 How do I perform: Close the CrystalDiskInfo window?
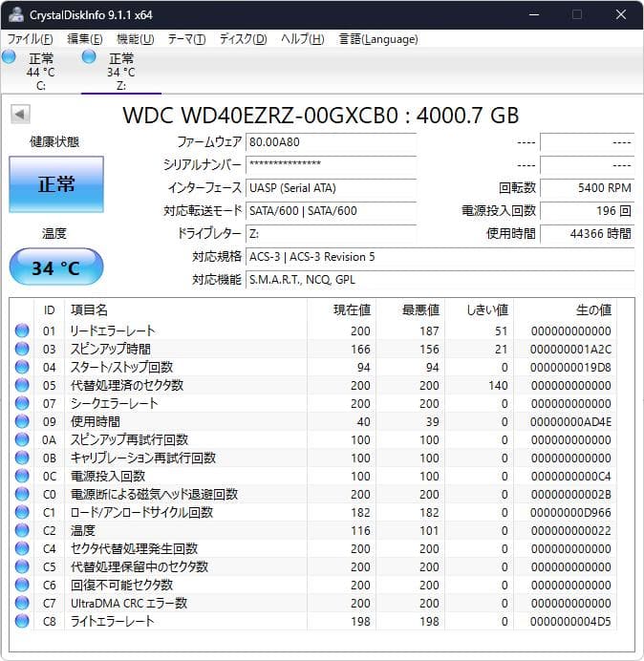pos(621,14)
